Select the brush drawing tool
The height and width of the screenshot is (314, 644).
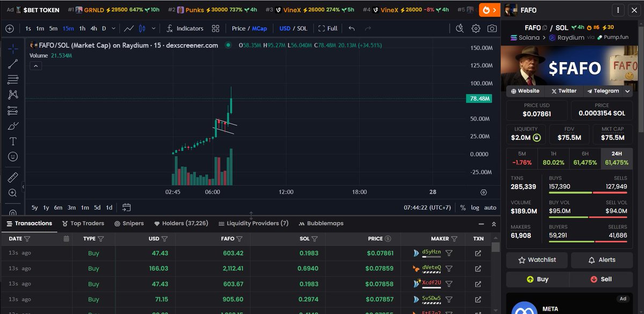[13, 126]
